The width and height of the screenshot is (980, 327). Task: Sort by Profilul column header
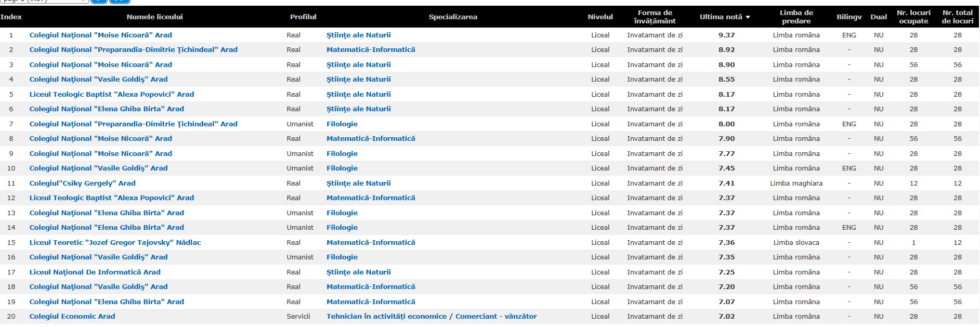click(303, 17)
